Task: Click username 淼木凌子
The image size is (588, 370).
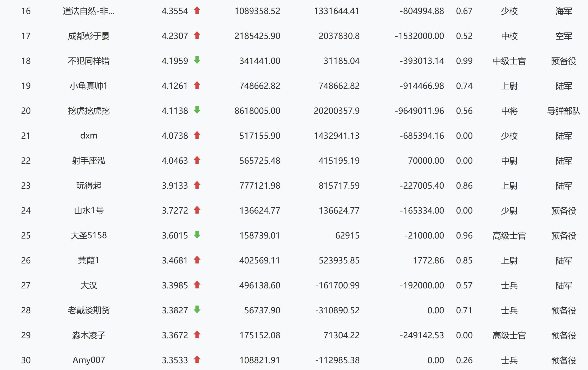Action: (89, 335)
